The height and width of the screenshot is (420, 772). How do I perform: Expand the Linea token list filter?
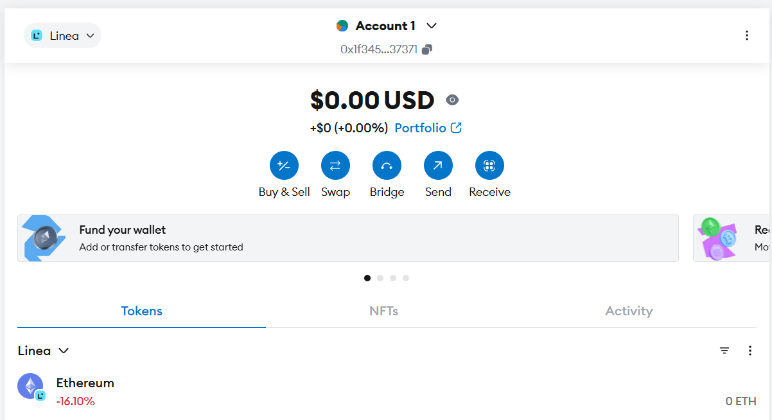43,351
